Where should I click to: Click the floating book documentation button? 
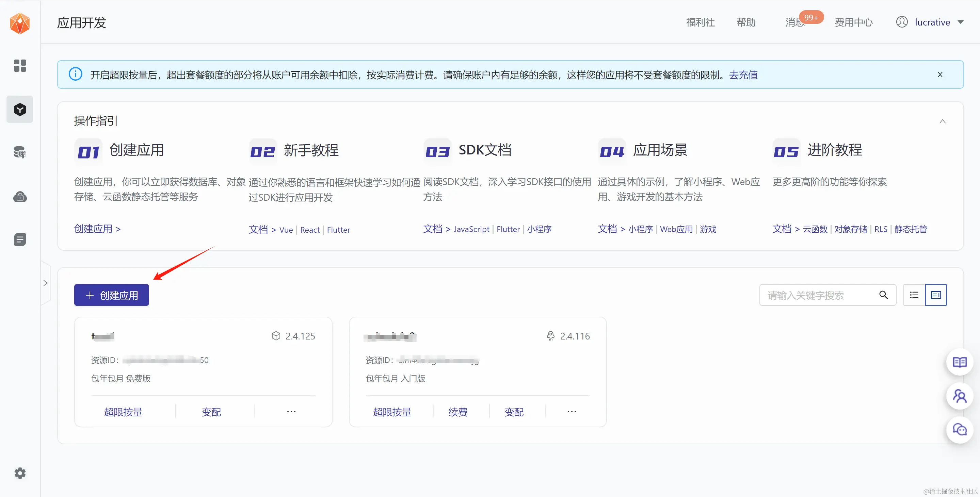click(959, 362)
